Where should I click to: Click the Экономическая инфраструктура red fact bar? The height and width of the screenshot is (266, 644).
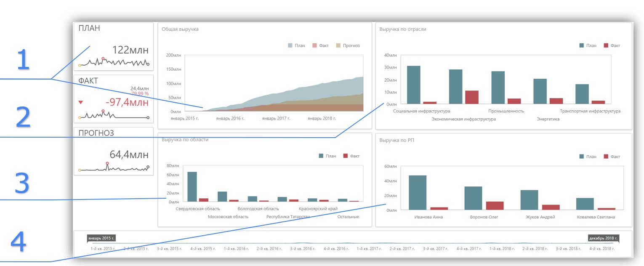pos(471,97)
